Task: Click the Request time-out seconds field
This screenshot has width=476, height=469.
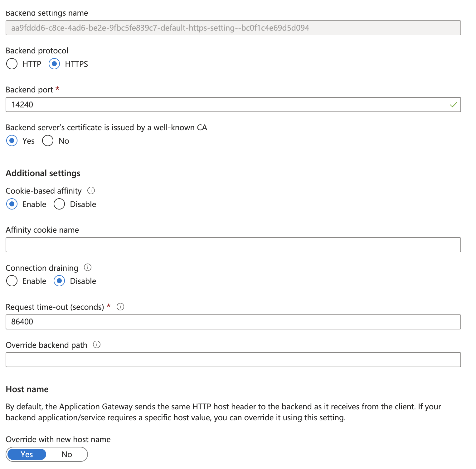Action: [233, 322]
